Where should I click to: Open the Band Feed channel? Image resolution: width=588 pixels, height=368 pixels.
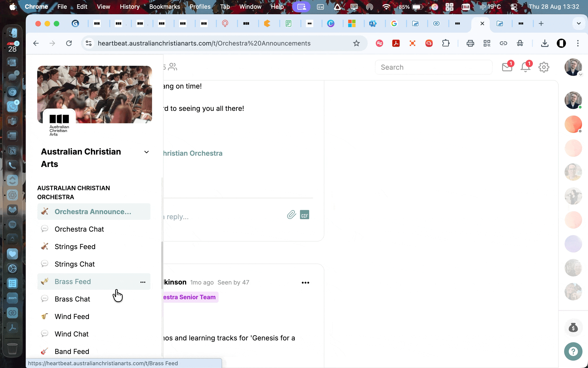(x=94, y=351)
